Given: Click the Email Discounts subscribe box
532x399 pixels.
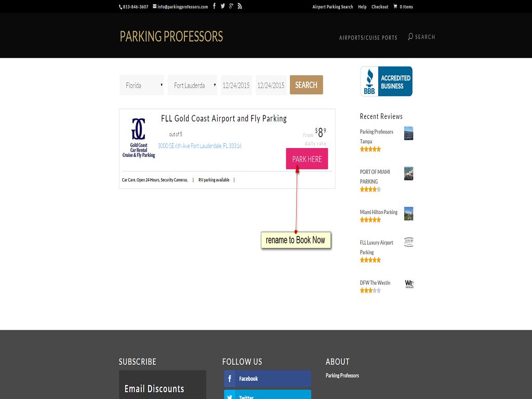Looking at the screenshot, I should coord(163,385).
